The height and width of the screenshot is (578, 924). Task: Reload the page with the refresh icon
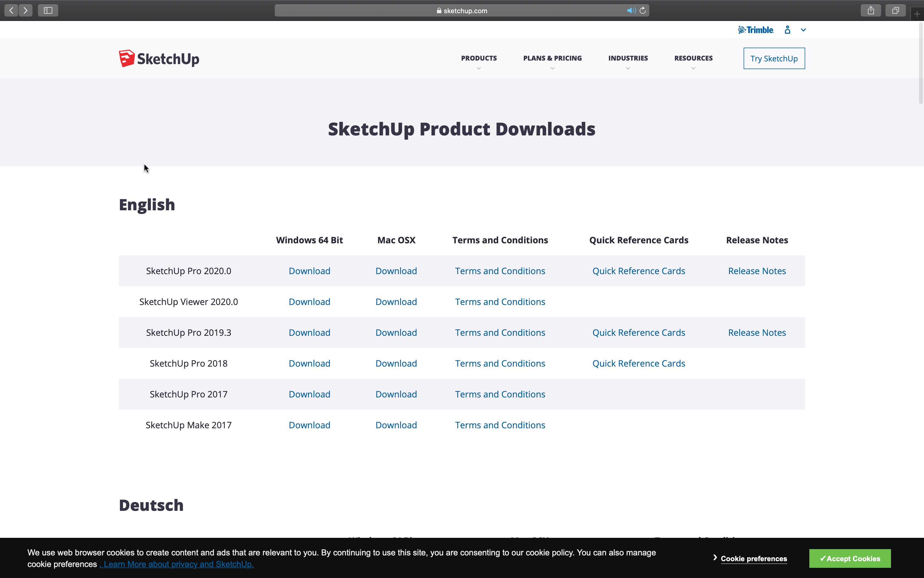click(x=643, y=11)
